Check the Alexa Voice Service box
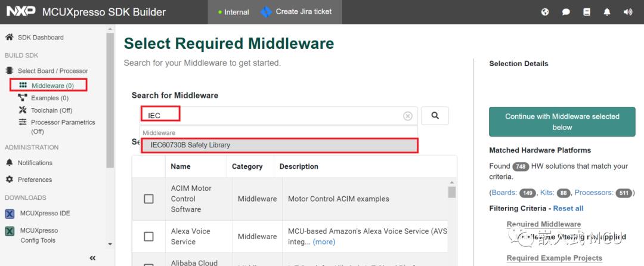The image size is (644, 266). (148, 236)
